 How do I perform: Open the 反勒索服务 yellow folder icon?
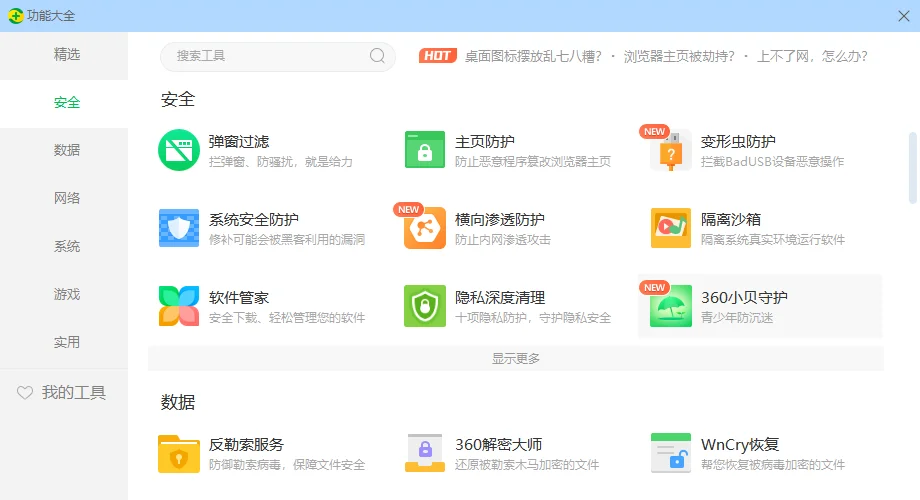tap(179, 454)
